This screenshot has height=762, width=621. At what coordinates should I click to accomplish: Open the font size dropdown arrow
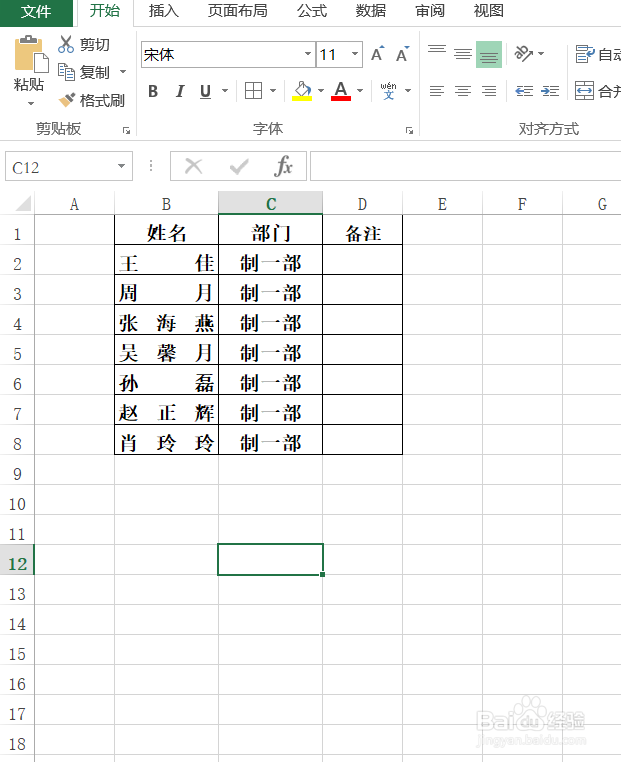click(355, 54)
